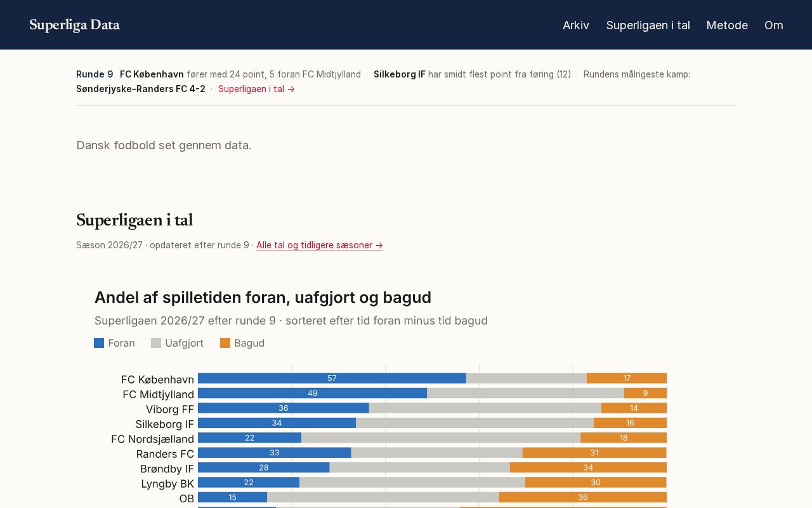
Task: Open the Om page
Action: [773, 25]
